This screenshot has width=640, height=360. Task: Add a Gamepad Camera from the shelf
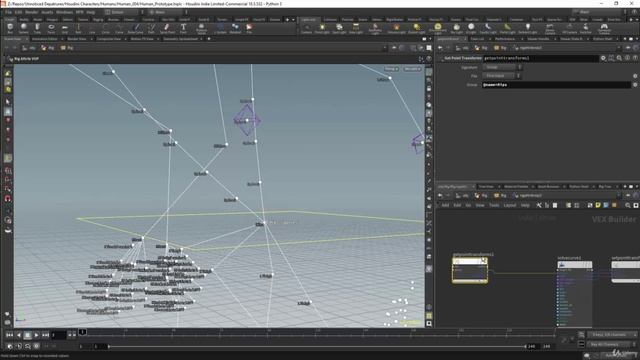pos(604,28)
